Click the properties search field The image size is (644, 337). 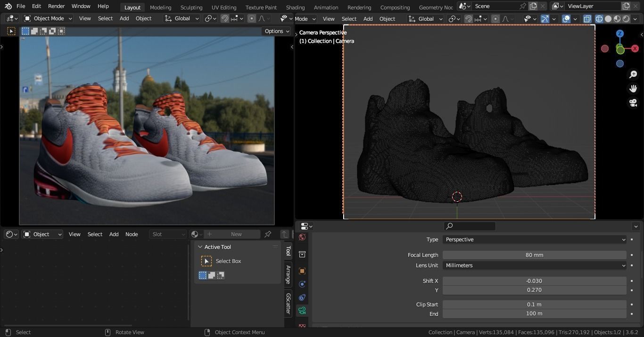[x=470, y=226]
